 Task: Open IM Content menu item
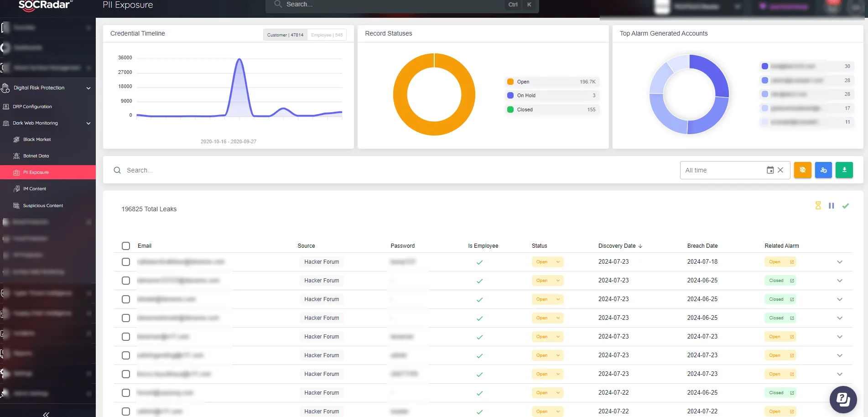click(35, 189)
